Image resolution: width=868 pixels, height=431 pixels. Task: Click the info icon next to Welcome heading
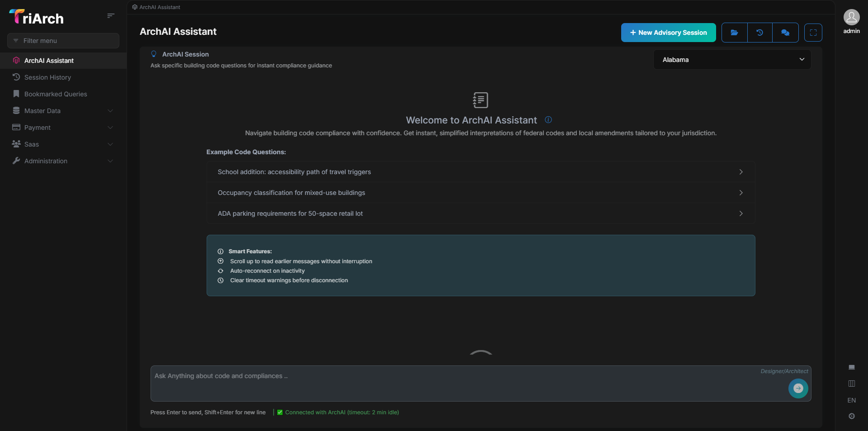548,120
